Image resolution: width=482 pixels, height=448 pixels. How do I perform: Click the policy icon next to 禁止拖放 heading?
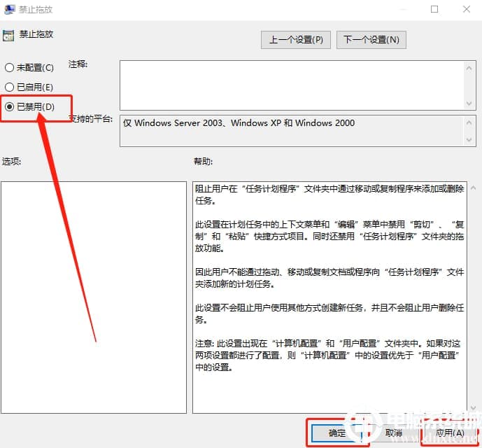click(x=8, y=36)
